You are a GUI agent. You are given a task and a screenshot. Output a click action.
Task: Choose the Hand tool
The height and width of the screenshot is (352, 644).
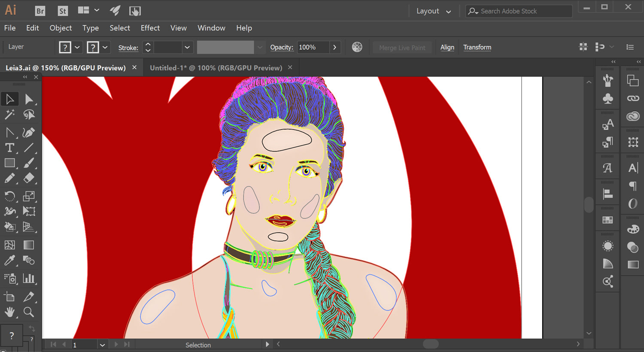tap(10, 312)
